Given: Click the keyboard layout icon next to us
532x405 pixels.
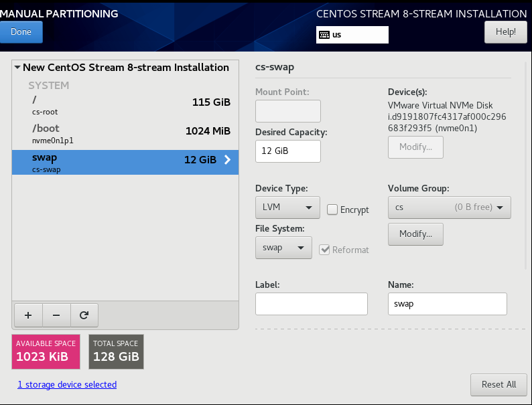Looking at the screenshot, I should point(324,35).
